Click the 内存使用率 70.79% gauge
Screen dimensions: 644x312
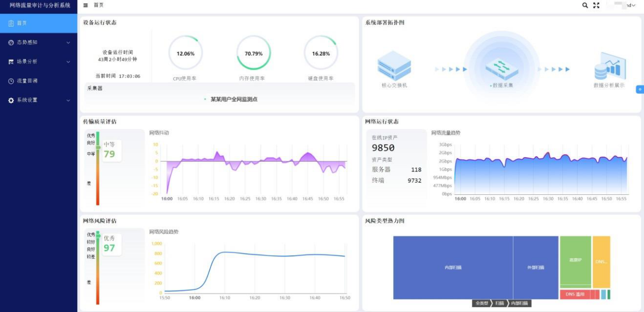coord(254,53)
